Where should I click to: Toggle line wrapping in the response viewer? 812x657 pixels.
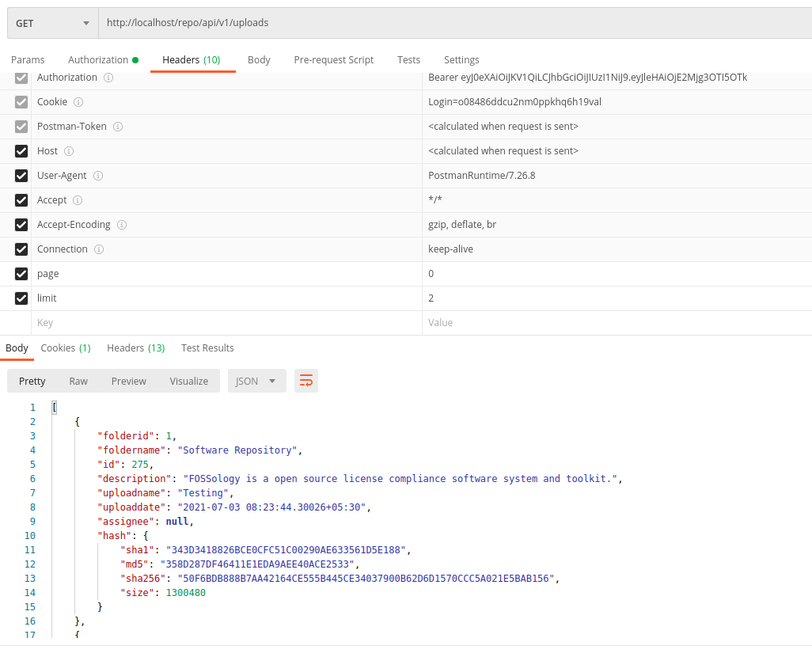click(x=306, y=381)
